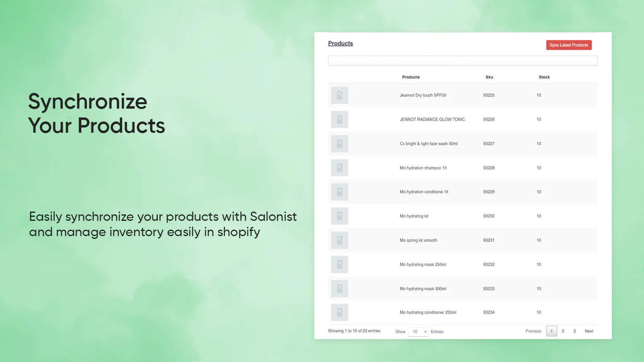
Task: Open image placeholder for Mo spring kit smooth
Action: pyautogui.click(x=340, y=240)
